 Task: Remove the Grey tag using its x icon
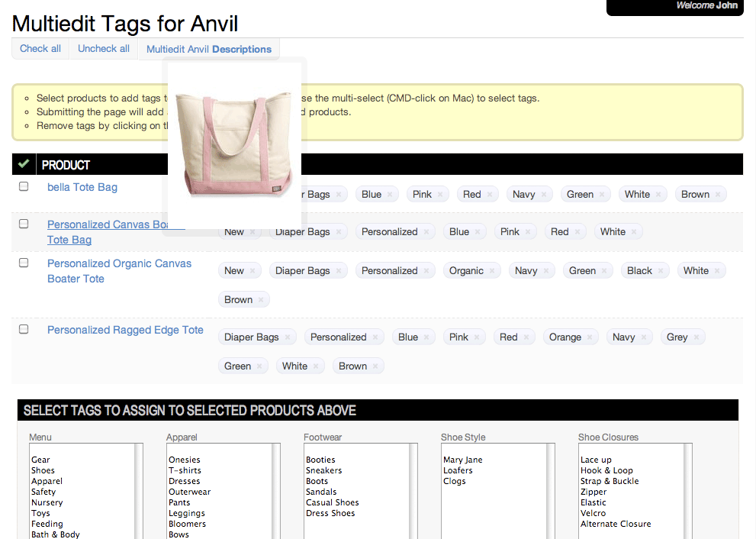point(695,337)
